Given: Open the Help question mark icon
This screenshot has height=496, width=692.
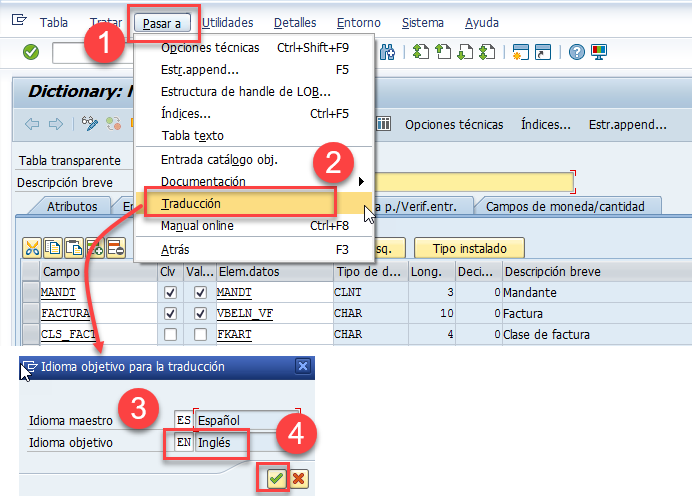Looking at the screenshot, I should coord(576,52).
